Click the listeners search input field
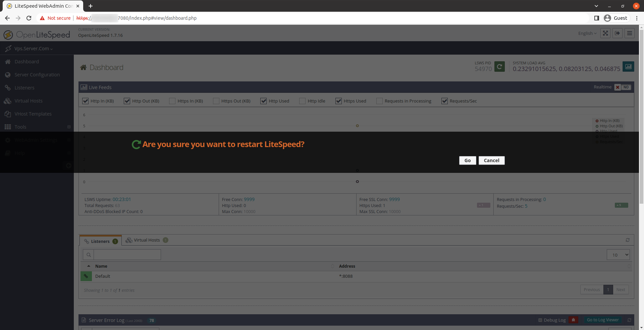 tap(127, 255)
